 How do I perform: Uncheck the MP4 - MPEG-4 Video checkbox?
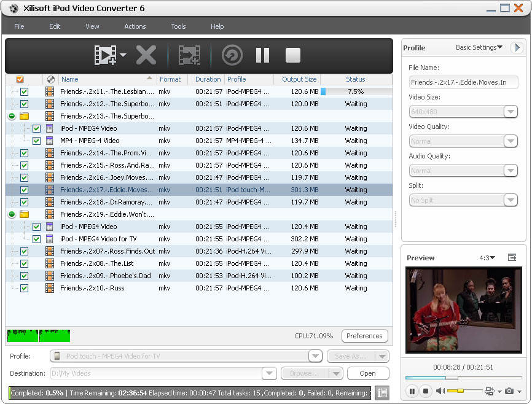36,141
